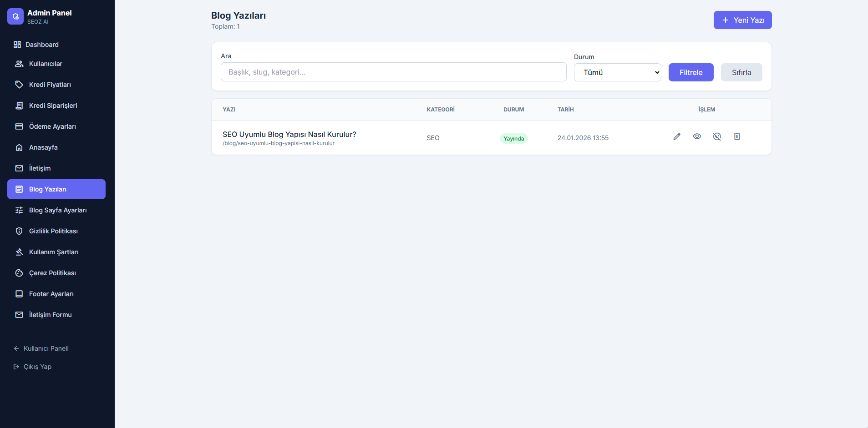Edit the SEO blog post with pencil icon
This screenshot has height=428, width=868.
pyautogui.click(x=677, y=136)
